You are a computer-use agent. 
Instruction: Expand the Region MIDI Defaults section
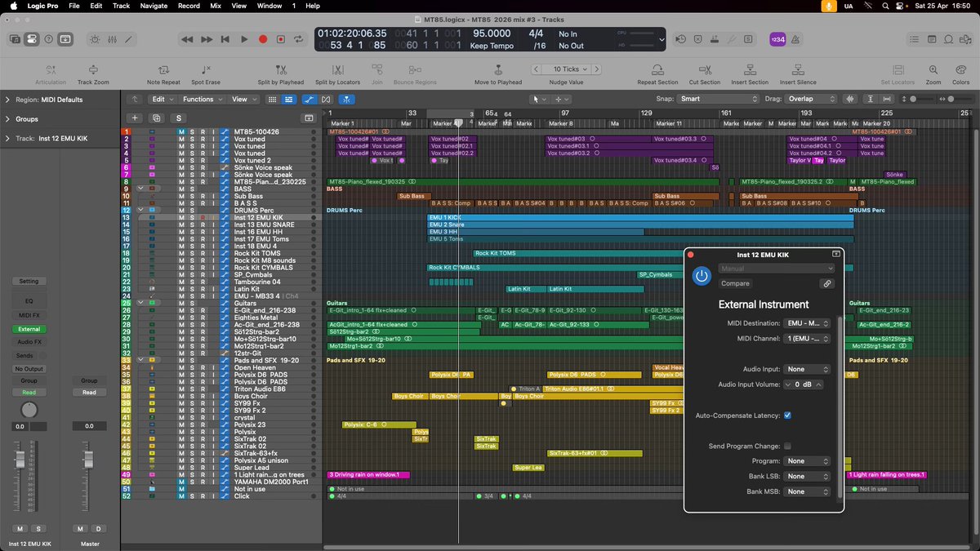tap(8, 100)
